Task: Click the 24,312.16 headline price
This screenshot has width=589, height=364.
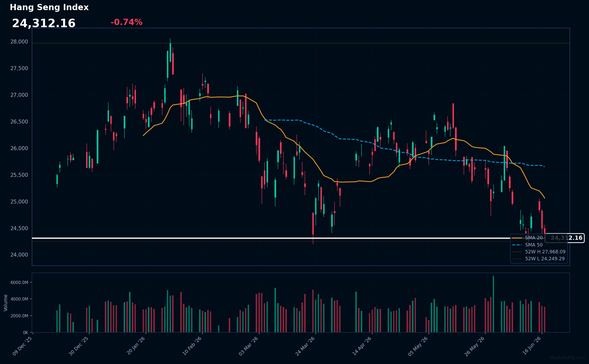Action: point(44,23)
